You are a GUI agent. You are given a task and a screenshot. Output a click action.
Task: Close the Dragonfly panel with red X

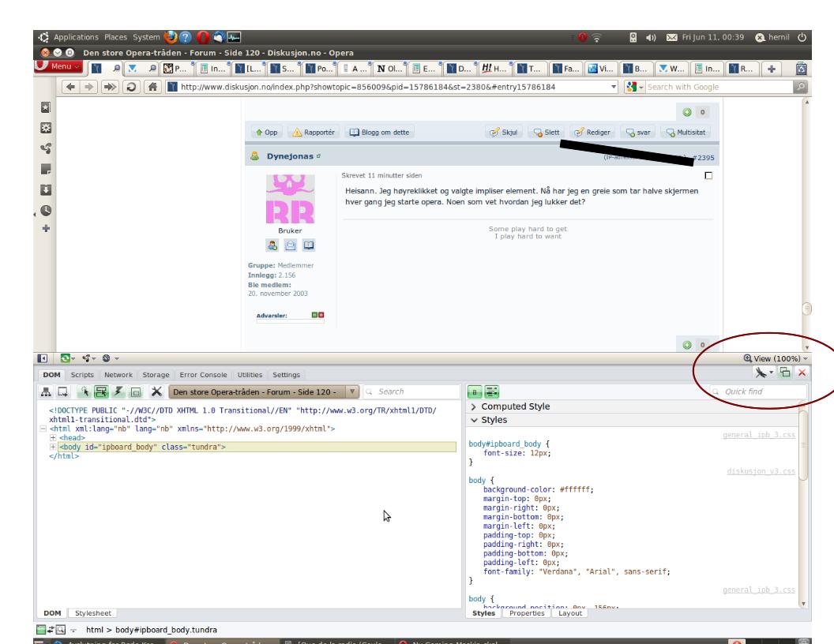(x=802, y=373)
